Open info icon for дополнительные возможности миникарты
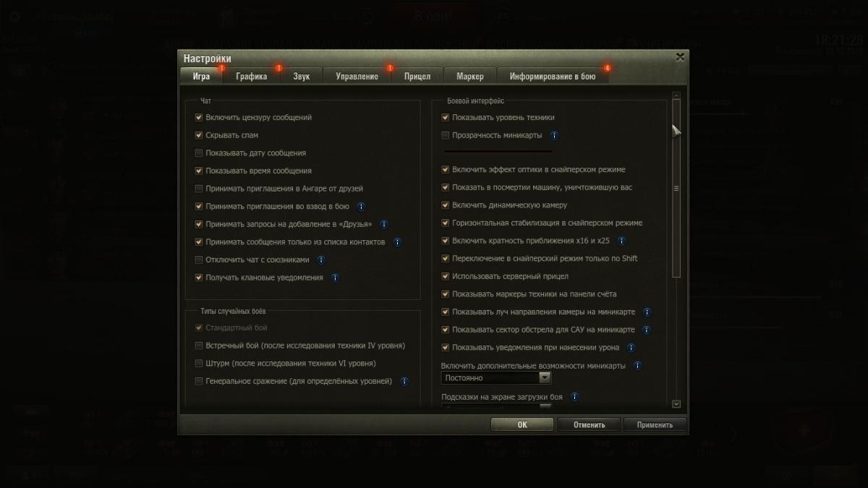 637,366
